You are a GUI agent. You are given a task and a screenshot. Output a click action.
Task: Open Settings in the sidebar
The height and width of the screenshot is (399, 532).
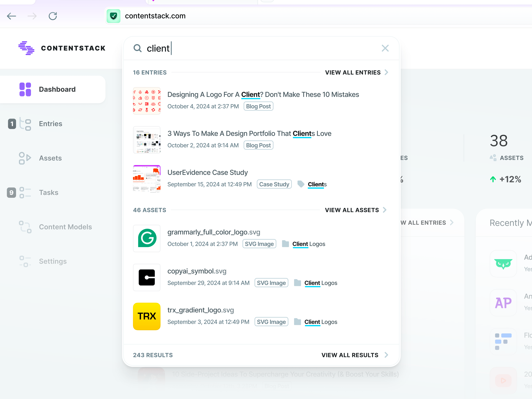click(x=53, y=261)
